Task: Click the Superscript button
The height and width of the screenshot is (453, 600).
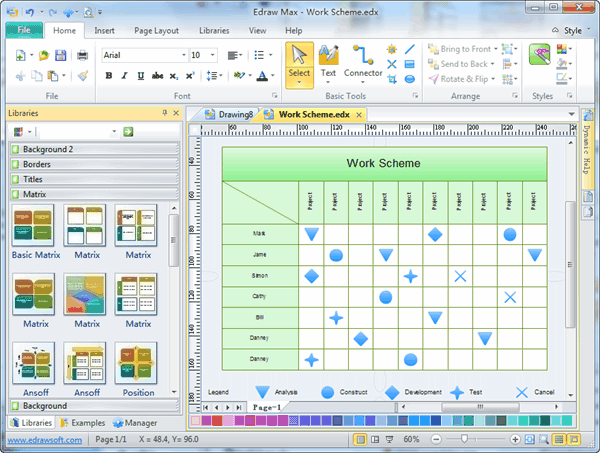Action: click(x=190, y=76)
